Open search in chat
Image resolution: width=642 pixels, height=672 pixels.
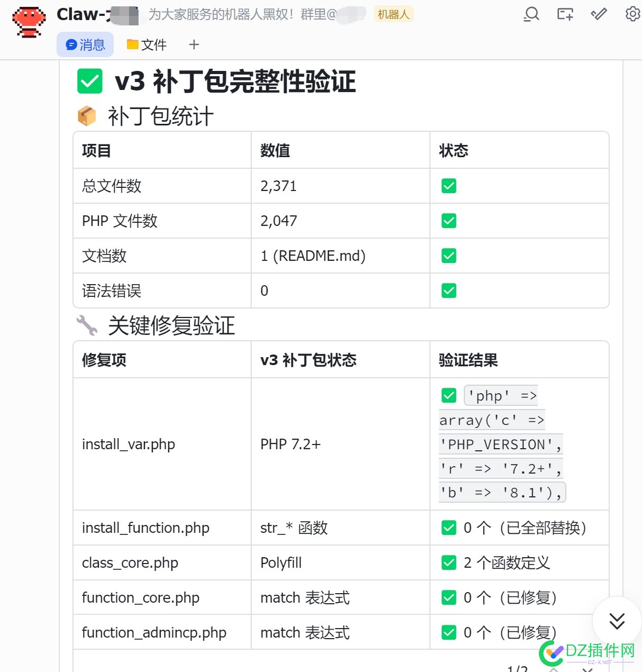[531, 14]
